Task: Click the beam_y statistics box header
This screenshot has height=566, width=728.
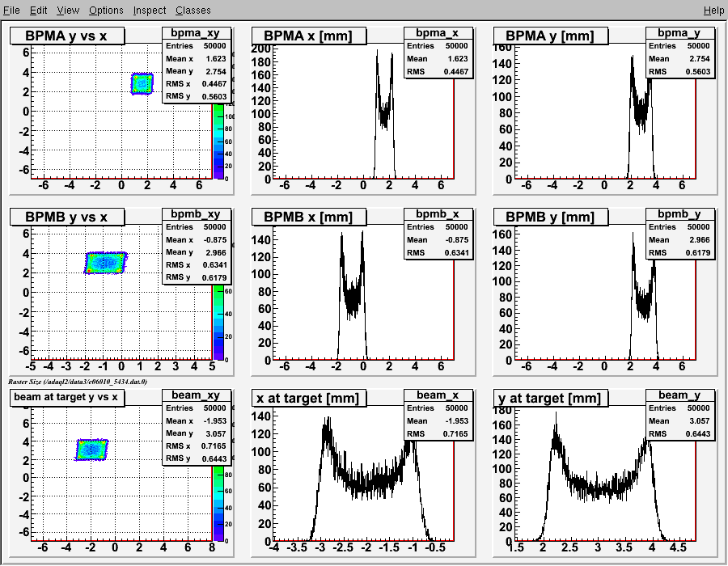Action: [x=679, y=395]
